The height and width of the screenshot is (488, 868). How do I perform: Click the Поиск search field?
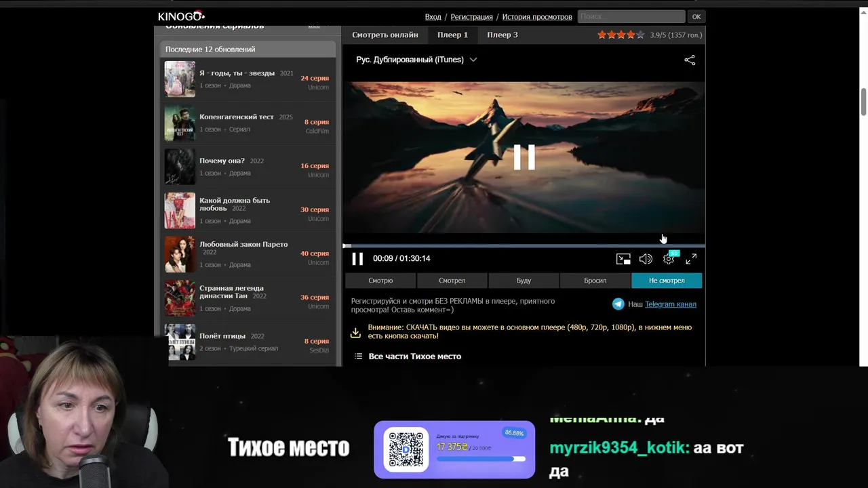pyautogui.click(x=631, y=16)
